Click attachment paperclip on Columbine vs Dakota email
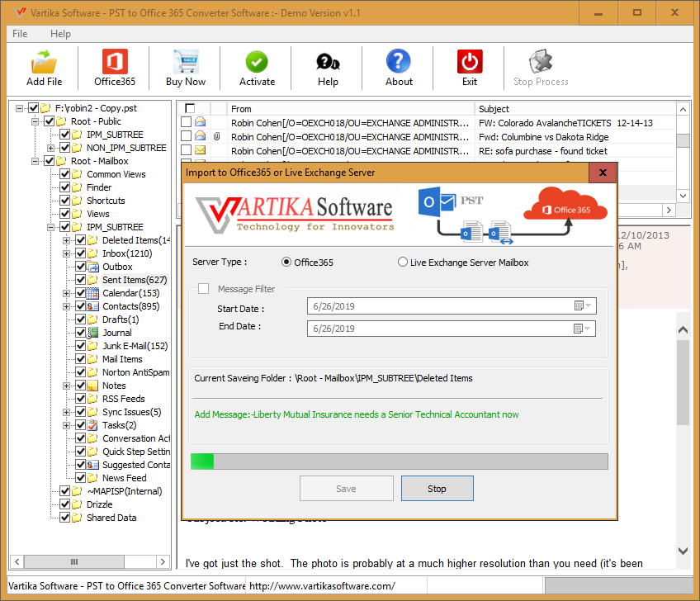700x601 pixels. 216,137
